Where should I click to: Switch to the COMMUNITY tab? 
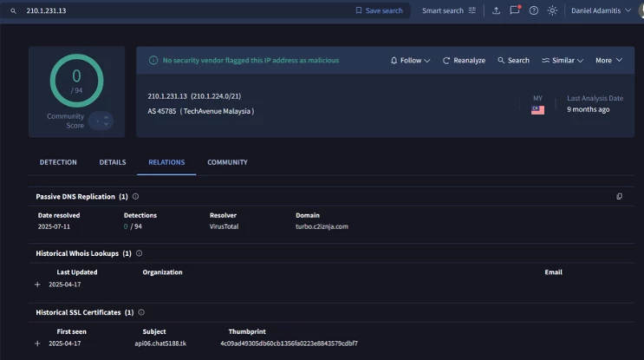tap(227, 162)
